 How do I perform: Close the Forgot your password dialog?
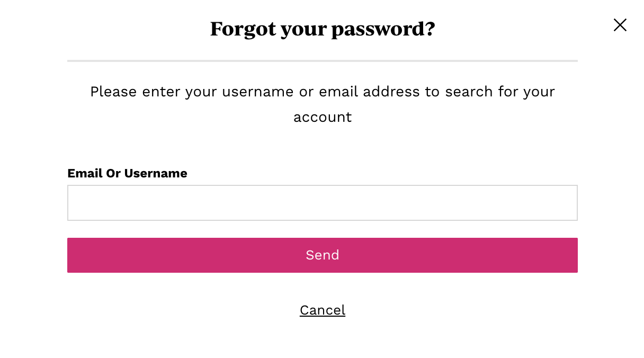click(620, 25)
